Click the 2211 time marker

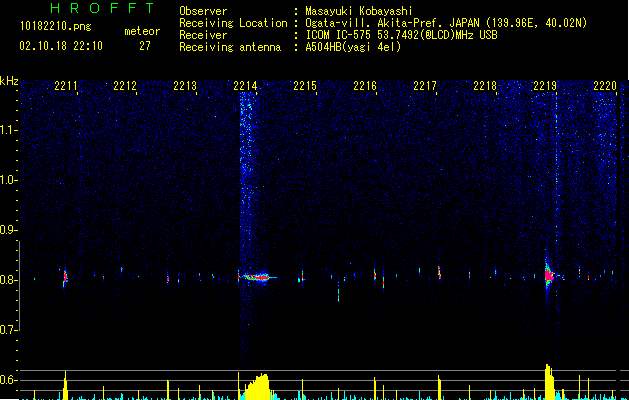coord(66,86)
